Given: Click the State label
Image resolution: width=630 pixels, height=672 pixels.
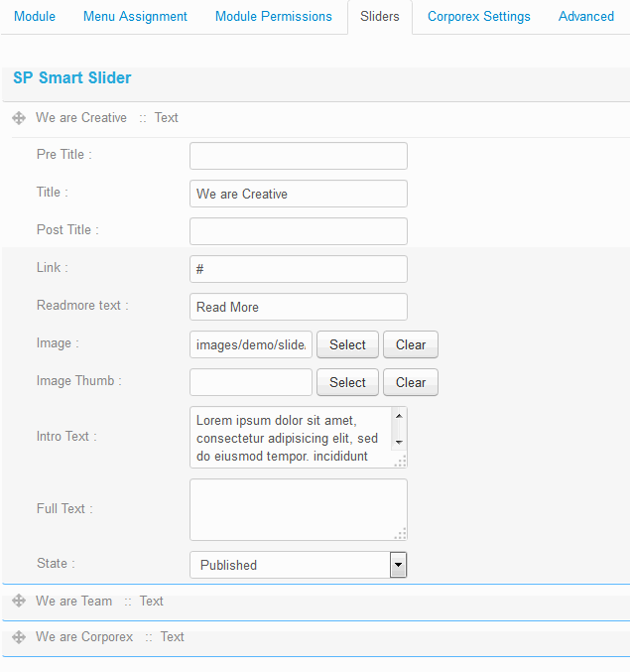Looking at the screenshot, I should click(x=56, y=563).
